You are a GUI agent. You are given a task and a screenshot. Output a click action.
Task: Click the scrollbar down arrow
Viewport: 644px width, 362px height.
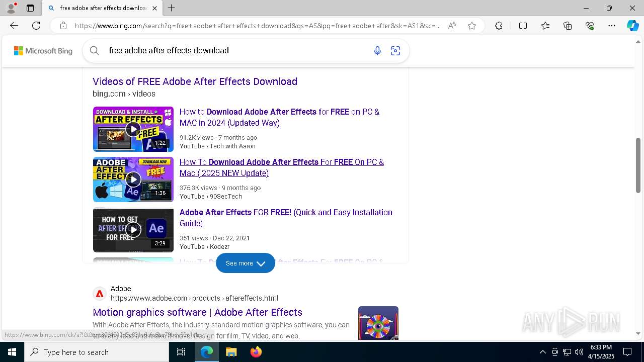pos(638,333)
